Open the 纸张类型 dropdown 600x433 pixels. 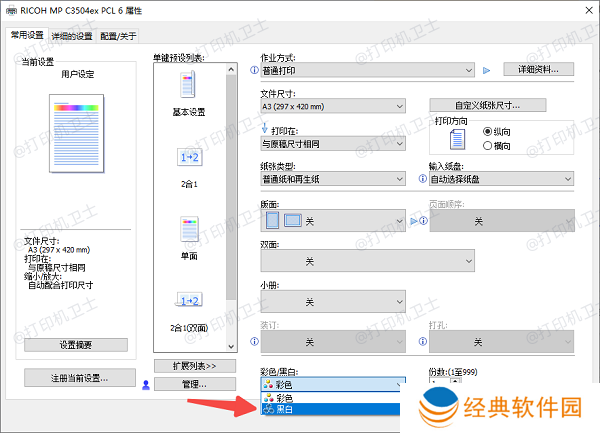click(333, 179)
